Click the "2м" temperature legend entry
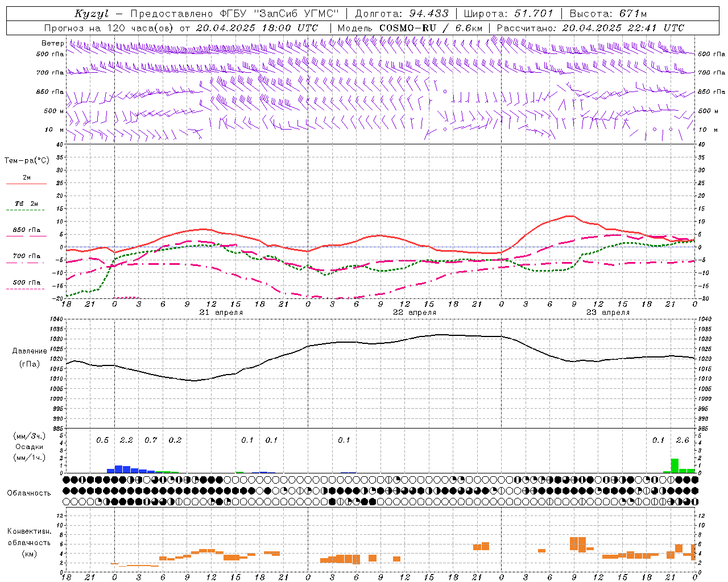The image size is (728, 582). [x=27, y=177]
